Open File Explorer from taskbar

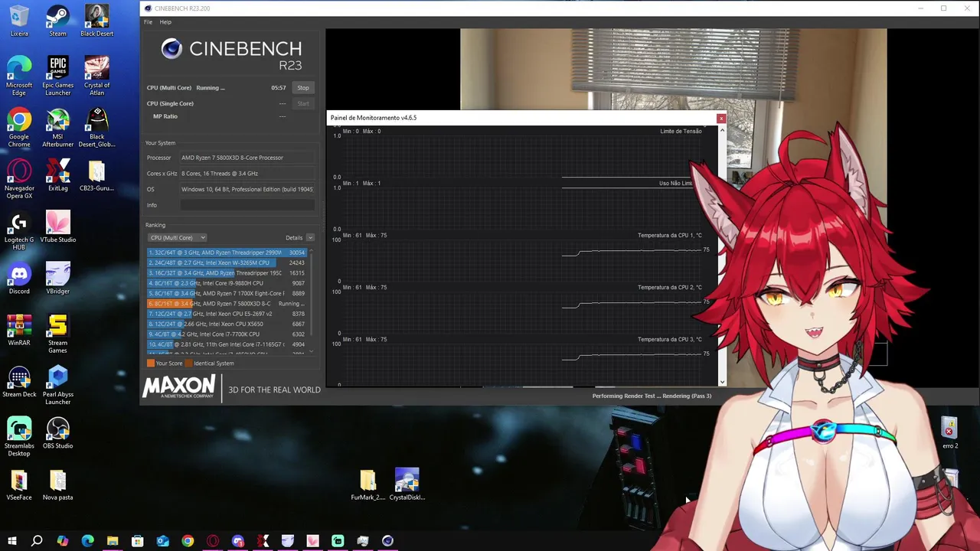pos(113,541)
